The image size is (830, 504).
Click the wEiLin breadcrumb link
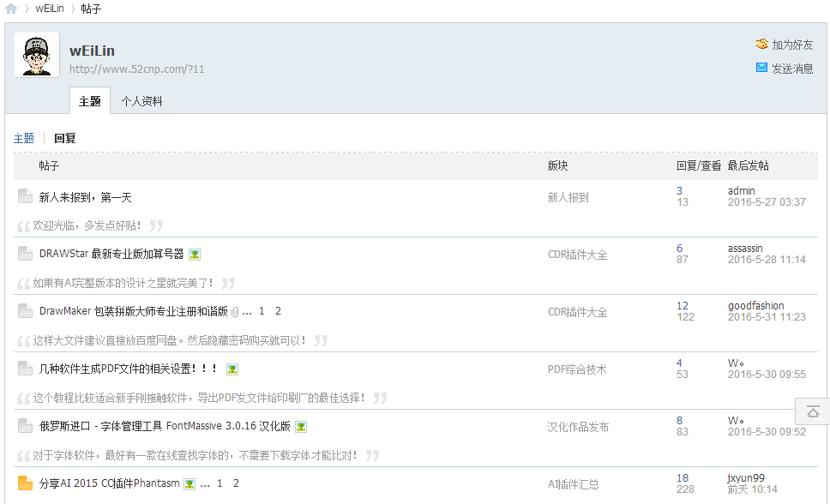coord(50,9)
